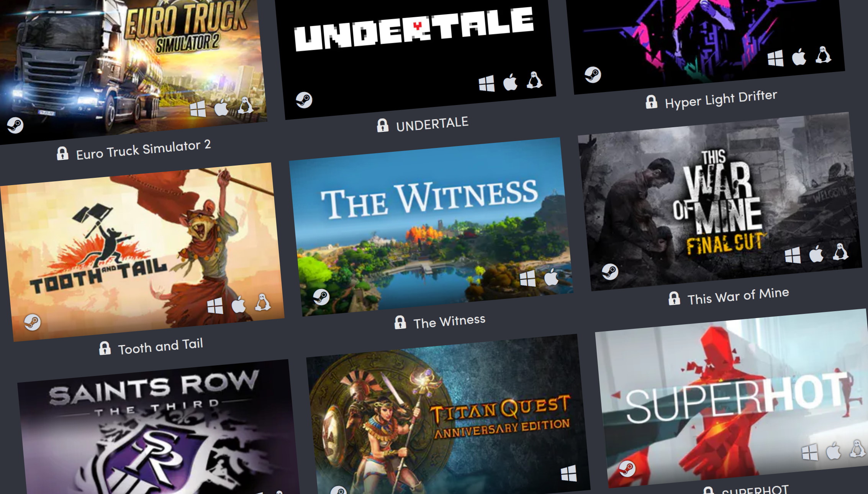Scroll down to view more games
Screen dimensions: 868x494
(x=434, y=477)
